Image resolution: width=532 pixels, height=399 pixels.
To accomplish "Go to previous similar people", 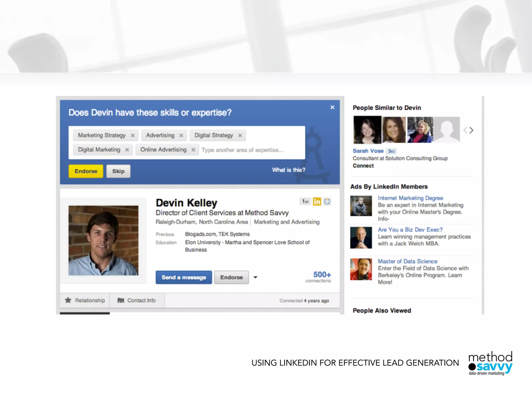I will [x=465, y=130].
